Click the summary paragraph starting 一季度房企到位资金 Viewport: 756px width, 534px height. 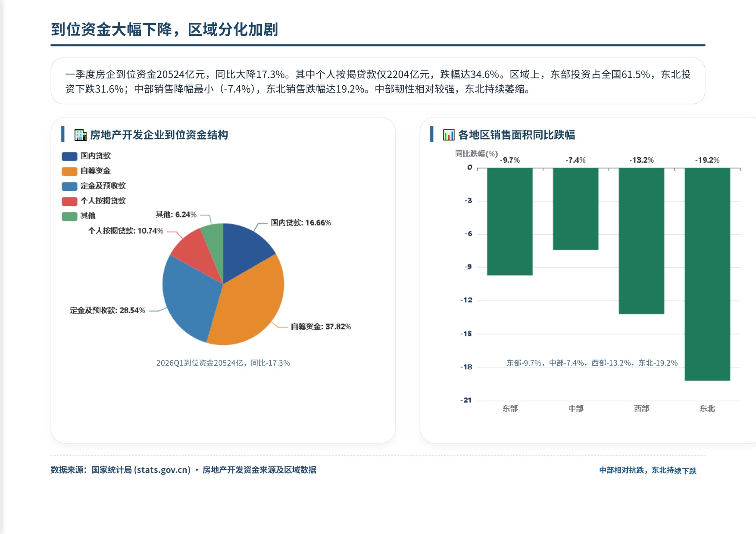tap(378, 81)
